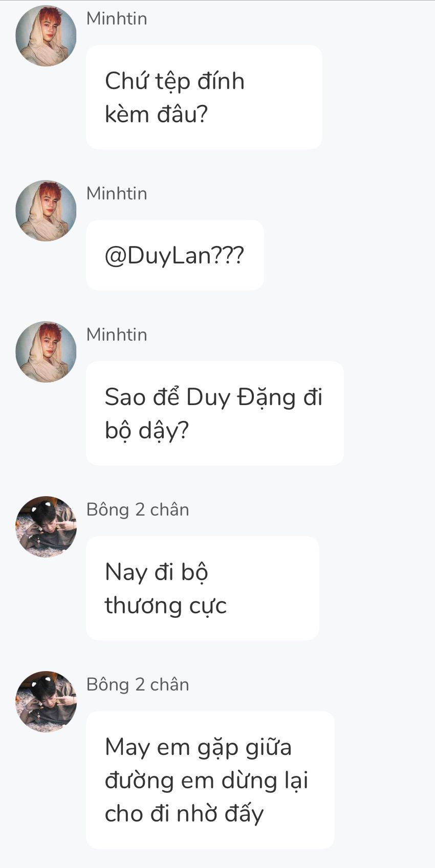Select the 'May em gặp giữa đường' message
This screenshot has height=868, width=435.
click(210, 780)
